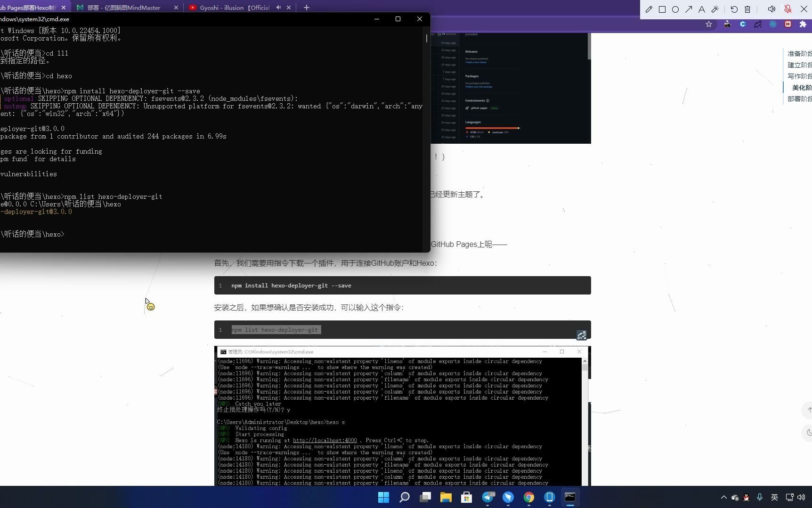
Task: Open Telegram from the taskbar
Action: (487, 497)
